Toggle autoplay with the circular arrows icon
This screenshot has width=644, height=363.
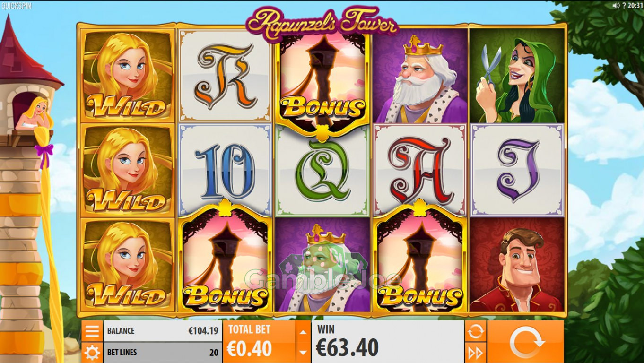click(x=475, y=331)
